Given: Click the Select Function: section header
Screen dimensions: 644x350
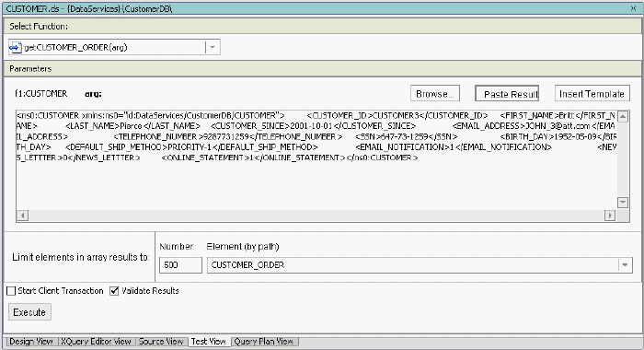Looking at the screenshot, I should click(x=322, y=26).
